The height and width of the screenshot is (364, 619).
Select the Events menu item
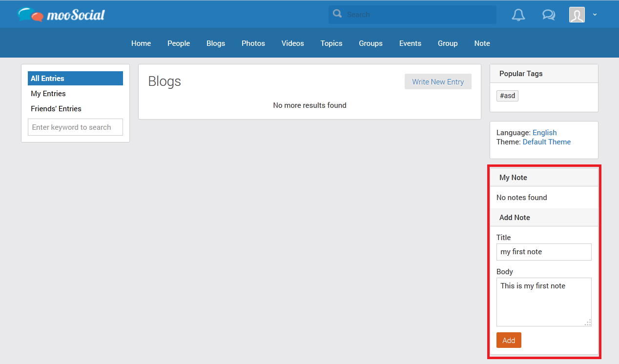click(x=410, y=43)
